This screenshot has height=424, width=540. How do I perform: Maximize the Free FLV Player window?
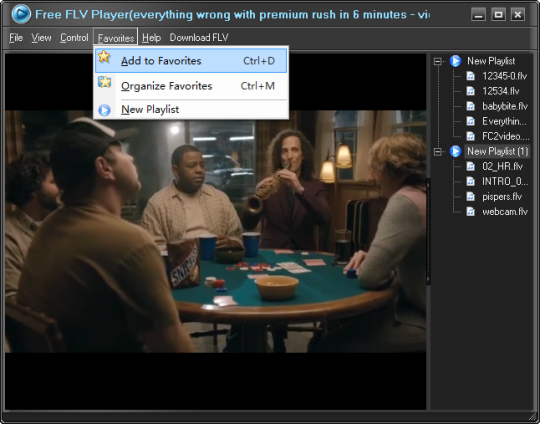tap(498, 14)
